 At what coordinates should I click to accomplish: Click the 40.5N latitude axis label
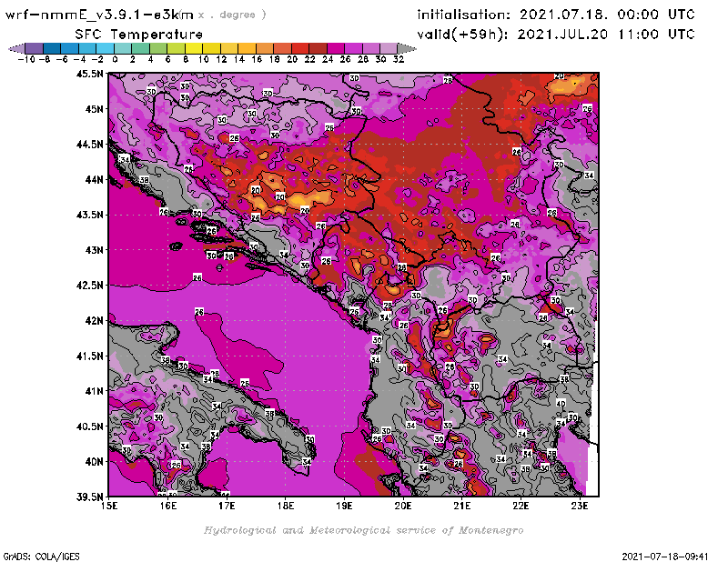click(89, 427)
